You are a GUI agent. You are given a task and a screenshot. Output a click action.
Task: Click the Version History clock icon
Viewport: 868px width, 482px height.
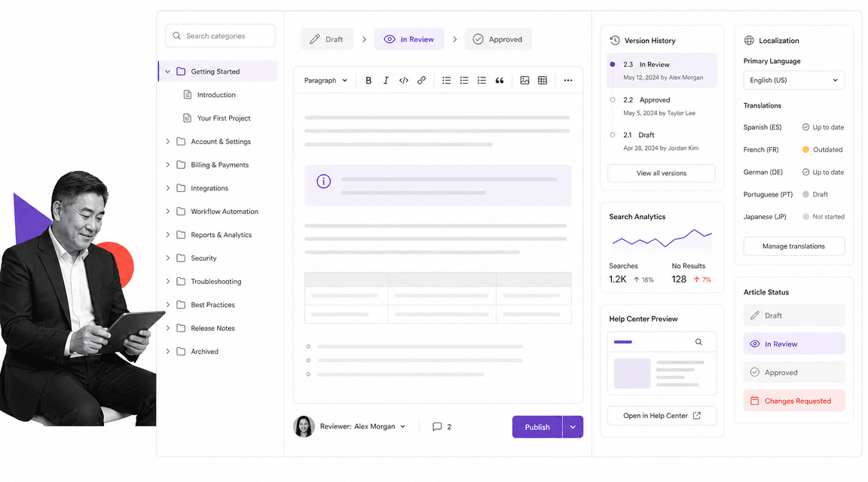(615, 41)
